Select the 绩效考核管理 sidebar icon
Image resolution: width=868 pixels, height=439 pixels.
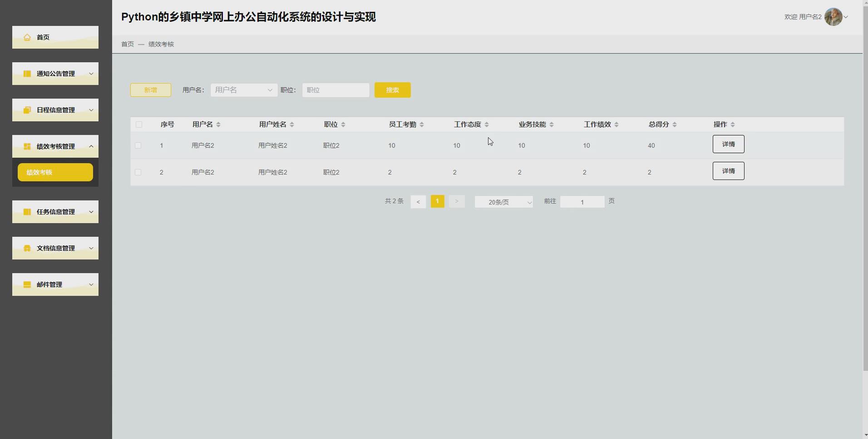pos(27,146)
